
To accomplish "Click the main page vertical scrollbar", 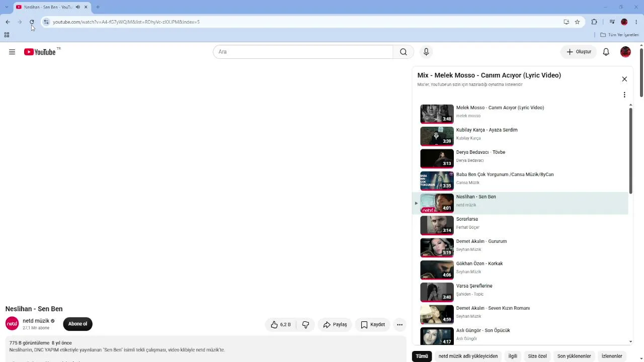I will click(641, 72).
